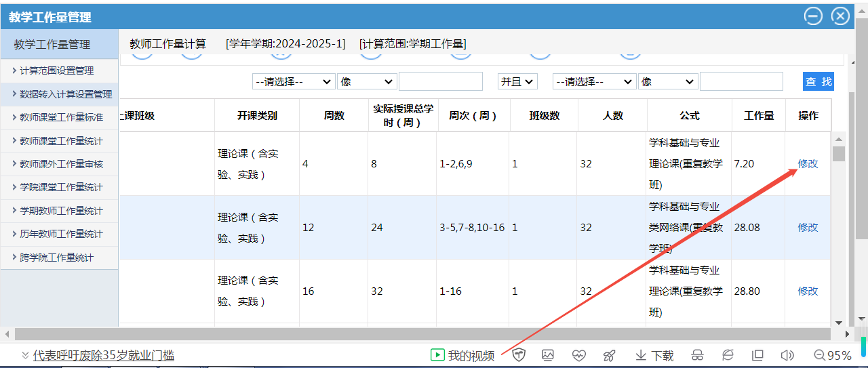This screenshot has height=368, width=868.
Task: Click the first search value input field
Action: pos(440,81)
